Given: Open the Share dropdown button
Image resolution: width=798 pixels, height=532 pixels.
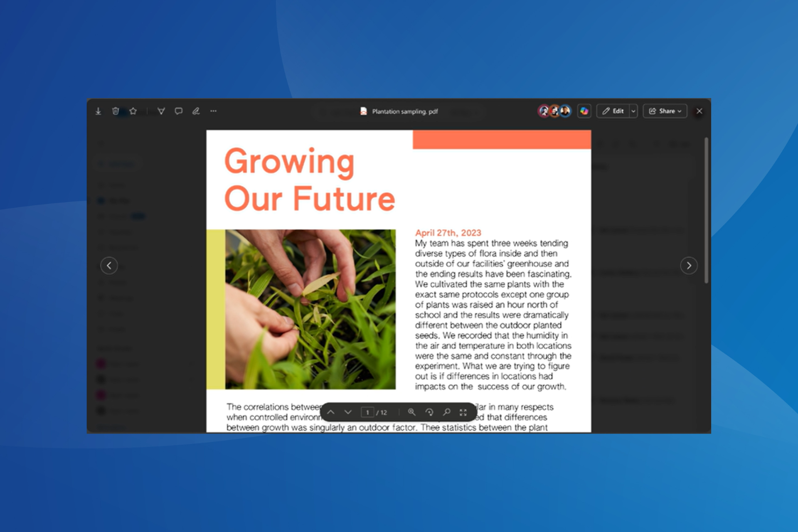Looking at the screenshot, I should point(665,111).
